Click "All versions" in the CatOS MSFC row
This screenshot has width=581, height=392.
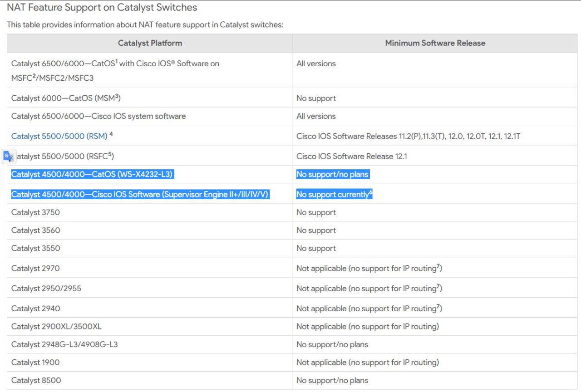pos(316,64)
